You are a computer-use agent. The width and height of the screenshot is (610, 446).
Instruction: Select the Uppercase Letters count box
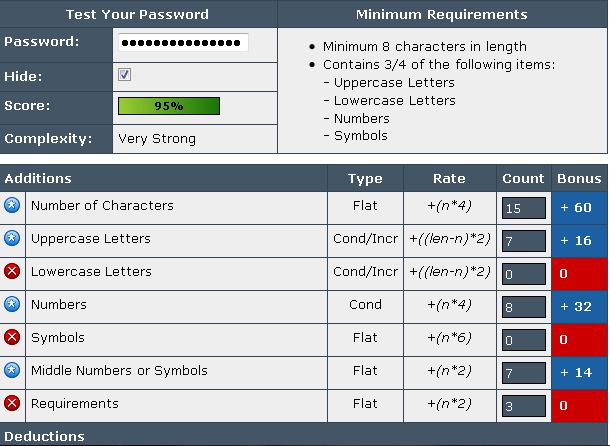524,241
